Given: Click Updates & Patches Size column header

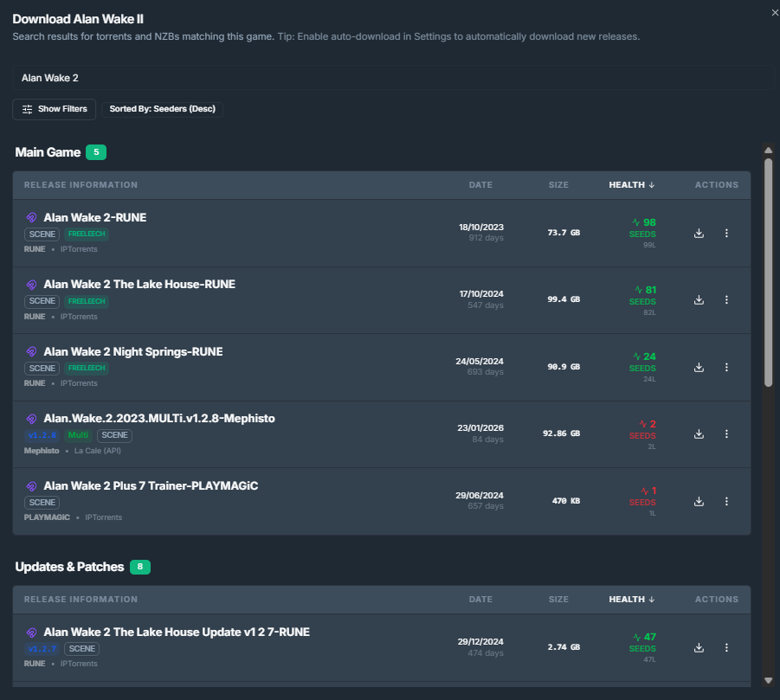Looking at the screenshot, I should point(558,600).
